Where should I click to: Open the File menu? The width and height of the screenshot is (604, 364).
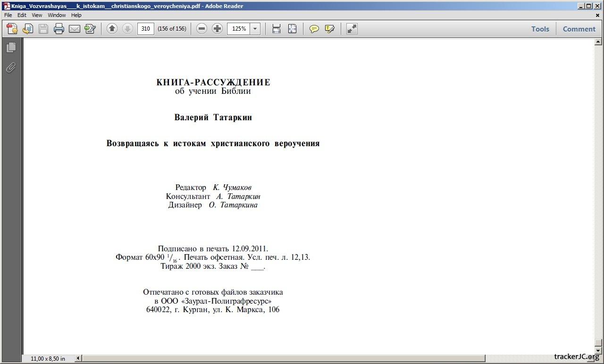point(8,15)
